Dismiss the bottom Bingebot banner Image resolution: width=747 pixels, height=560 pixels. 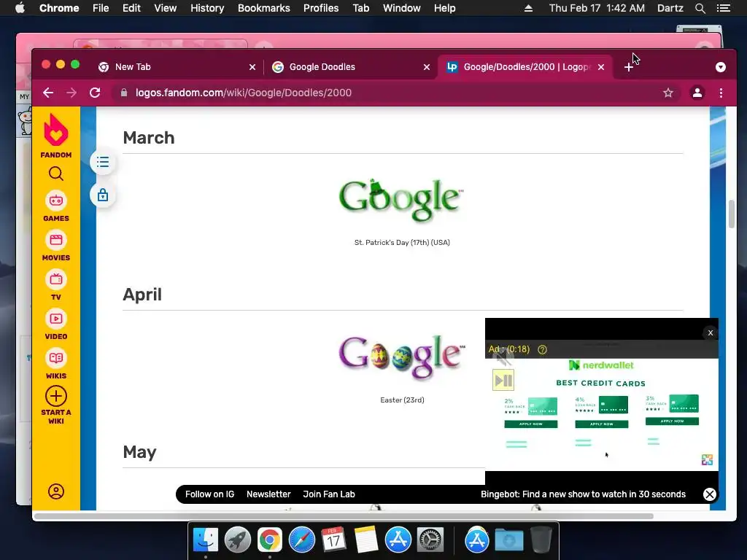[x=709, y=494]
